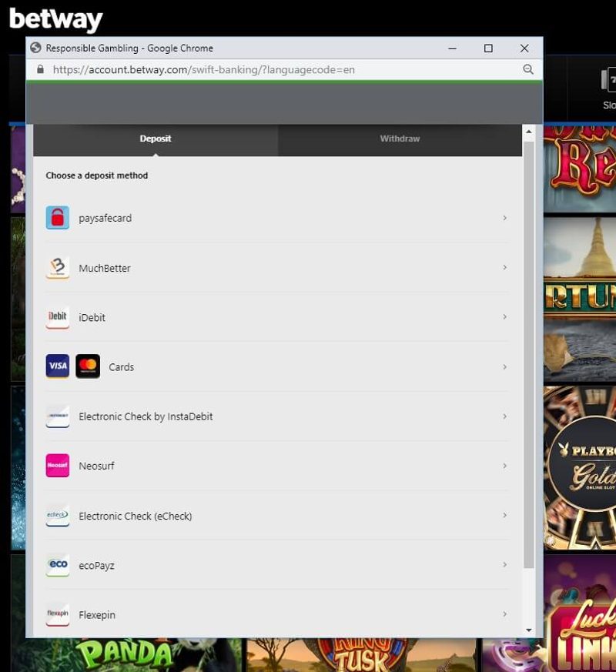Viewport: 616px width, 672px height.
Task: Select the Deposit tab
Action: (156, 139)
